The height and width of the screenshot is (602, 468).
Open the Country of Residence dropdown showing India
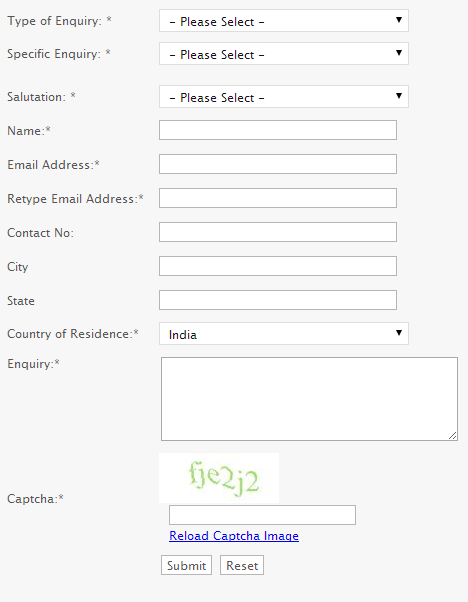tap(284, 334)
